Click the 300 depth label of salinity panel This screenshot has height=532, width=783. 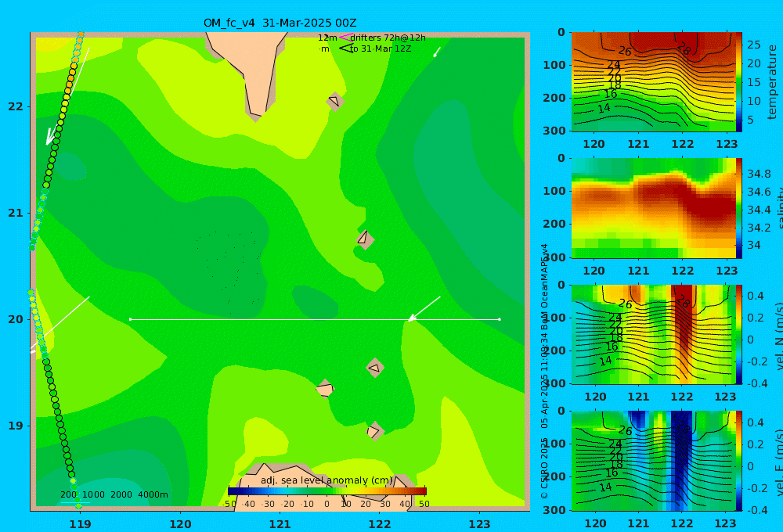554,257
